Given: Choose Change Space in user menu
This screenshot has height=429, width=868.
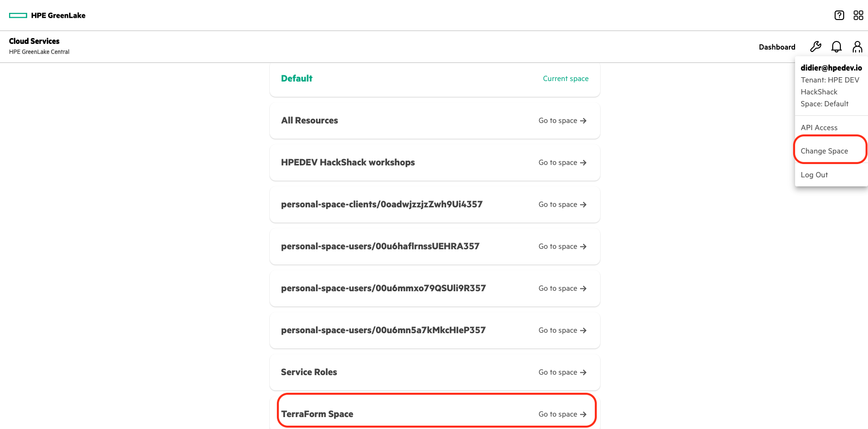Looking at the screenshot, I should tap(824, 151).
